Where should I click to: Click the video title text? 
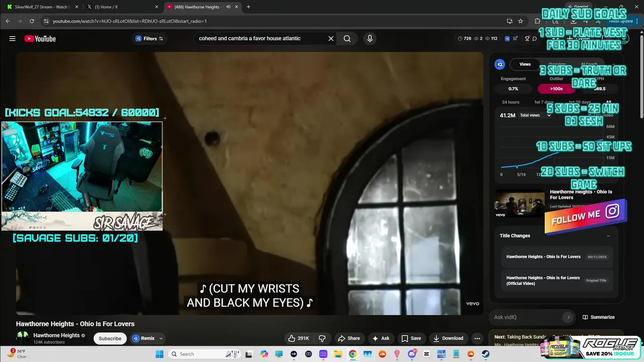click(75, 324)
